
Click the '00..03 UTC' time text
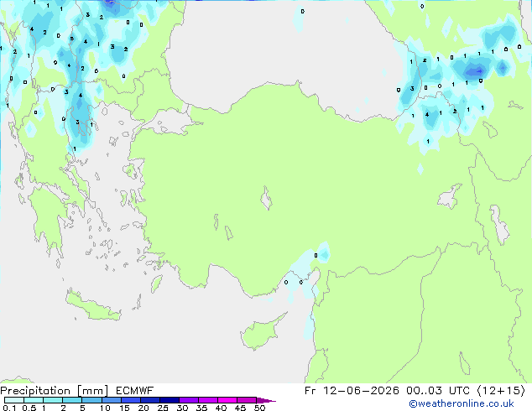438,391
